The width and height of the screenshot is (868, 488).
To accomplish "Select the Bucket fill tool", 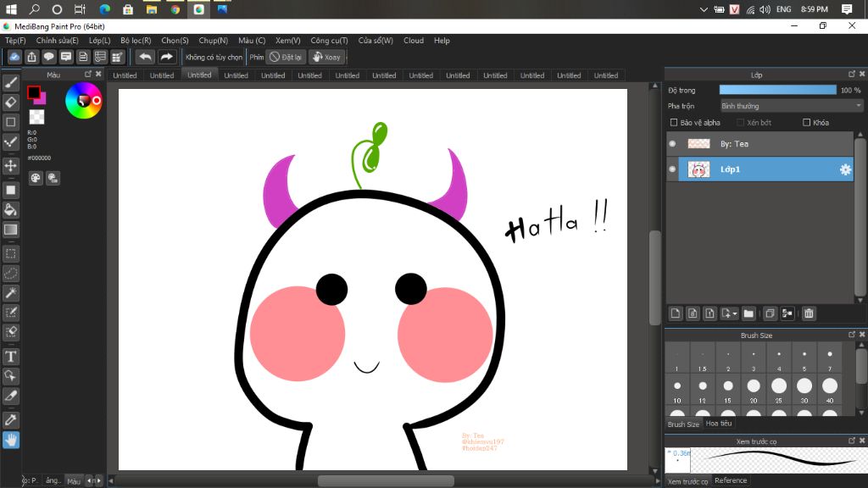I will [x=10, y=210].
